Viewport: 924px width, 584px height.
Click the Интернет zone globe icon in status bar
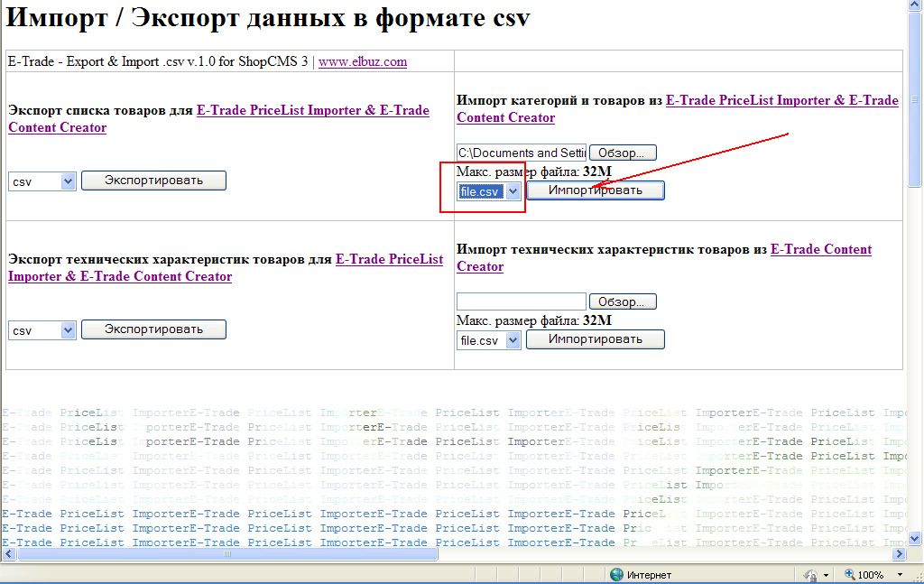[x=616, y=575]
